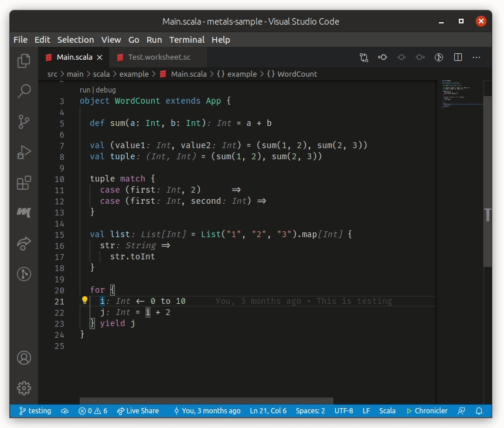Click 'WordCount' in the object declaration
Viewport: 504px width, 428px height.
click(x=137, y=101)
